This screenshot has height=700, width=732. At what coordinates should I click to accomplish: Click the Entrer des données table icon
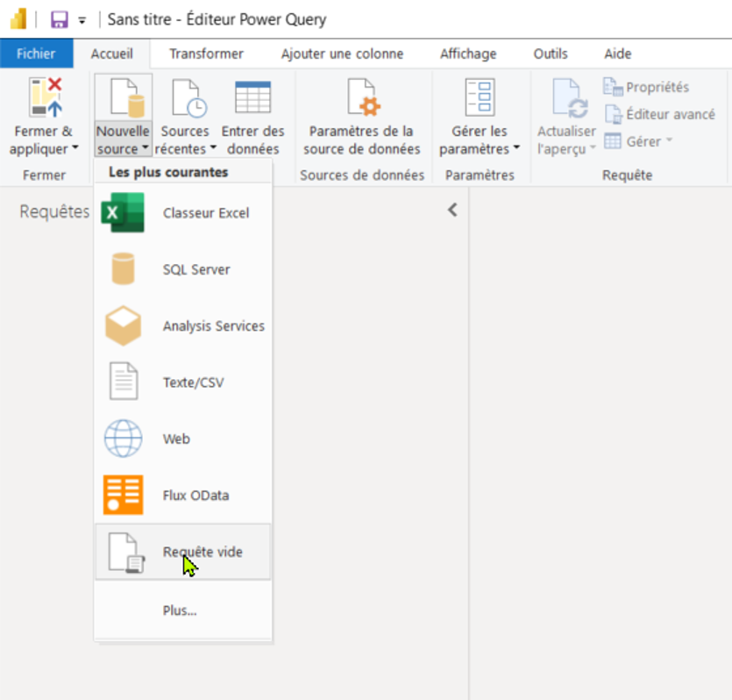pos(252,97)
